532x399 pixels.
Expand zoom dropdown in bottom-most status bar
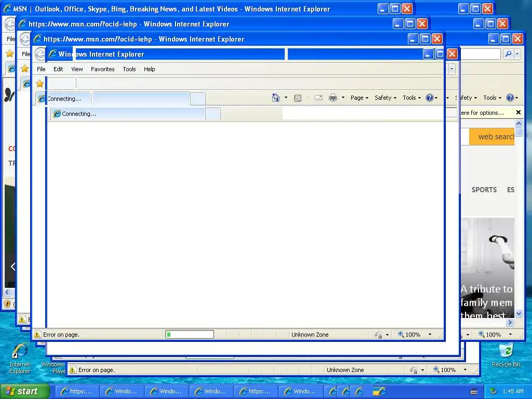(x=465, y=370)
